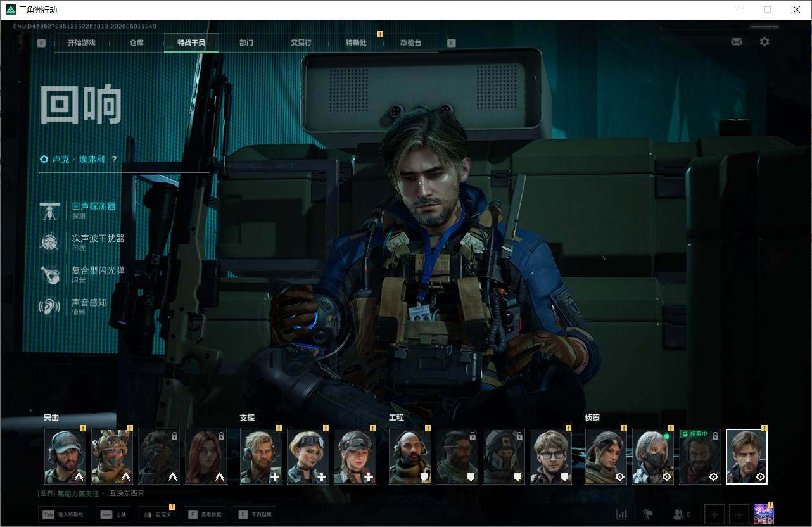Viewport: 812px width, 527px height.
Task: Click the E key hint after 改枪台
Action: click(451, 42)
